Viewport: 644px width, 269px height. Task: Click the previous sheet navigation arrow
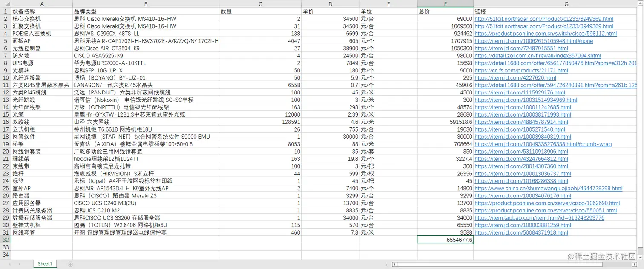[x=9, y=264]
